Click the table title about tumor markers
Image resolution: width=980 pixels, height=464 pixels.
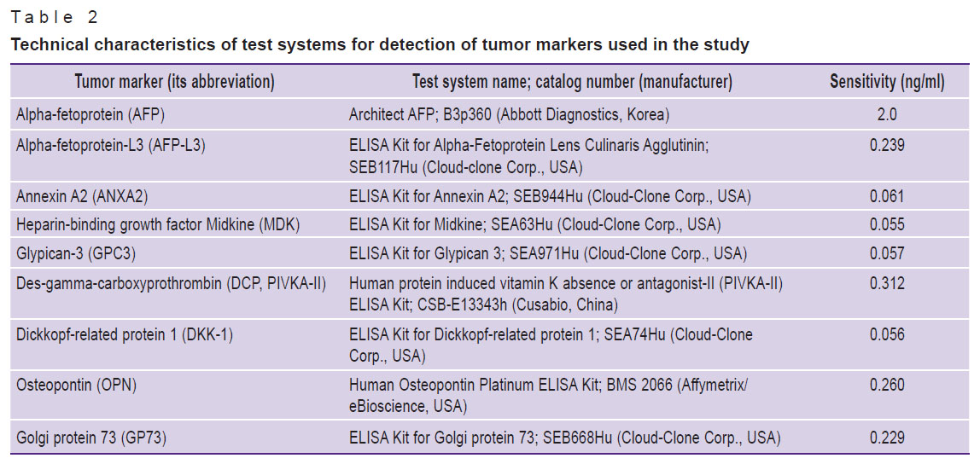pyautogui.click(x=380, y=45)
